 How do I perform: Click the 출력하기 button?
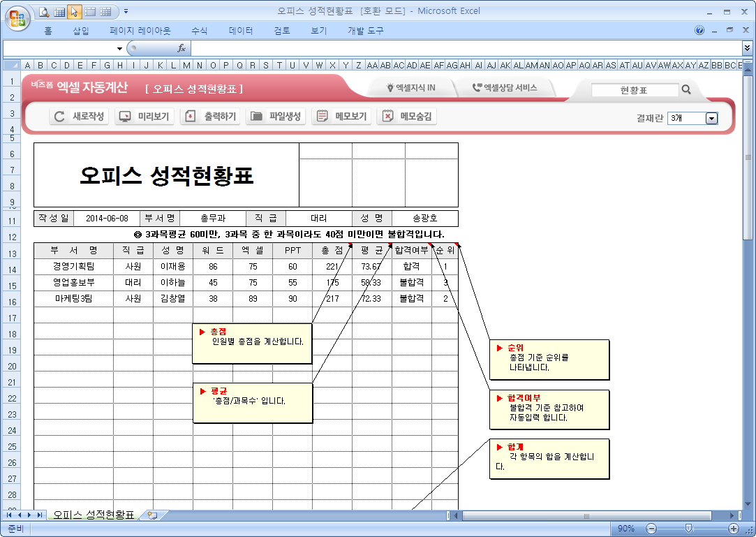[210, 117]
